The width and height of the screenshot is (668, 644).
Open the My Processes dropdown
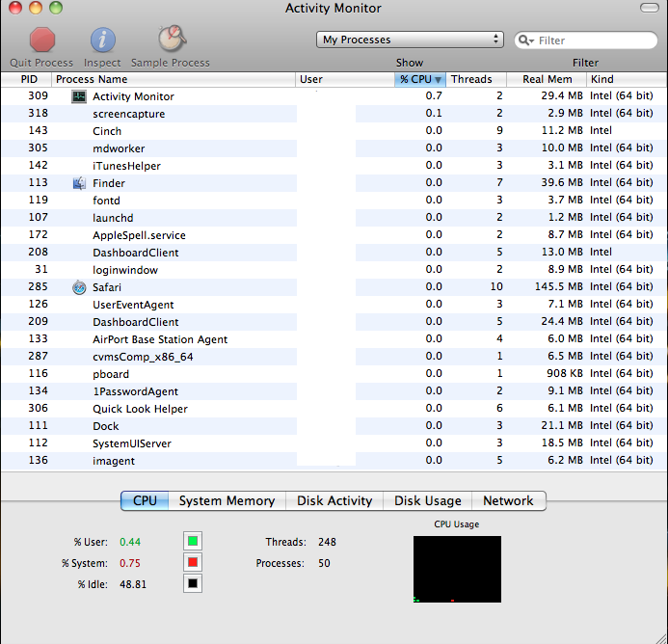pyautogui.click(x=410, y=40)
